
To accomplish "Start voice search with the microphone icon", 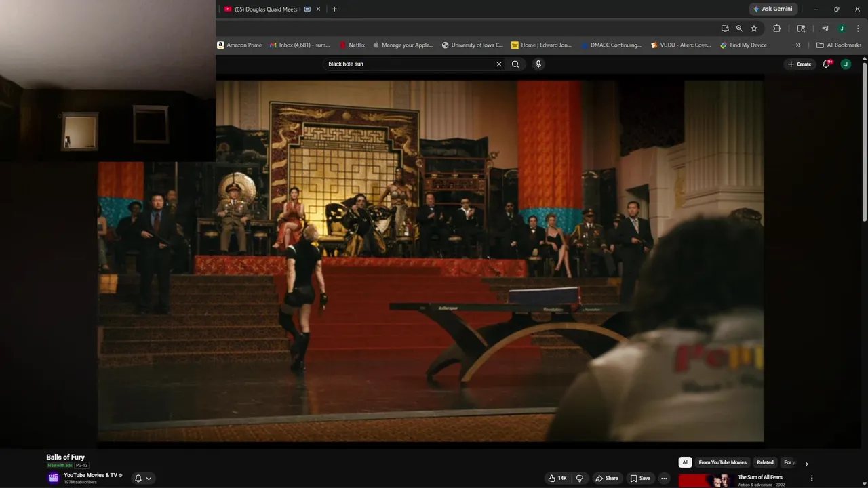I will point(538,64).
